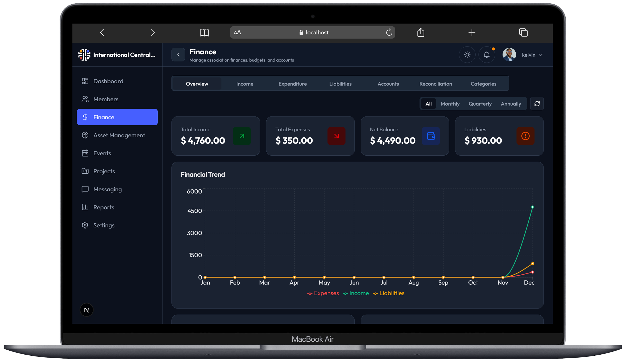Open the Accounts section
This screenshot has width=625, height=364.
coord(388,84)
